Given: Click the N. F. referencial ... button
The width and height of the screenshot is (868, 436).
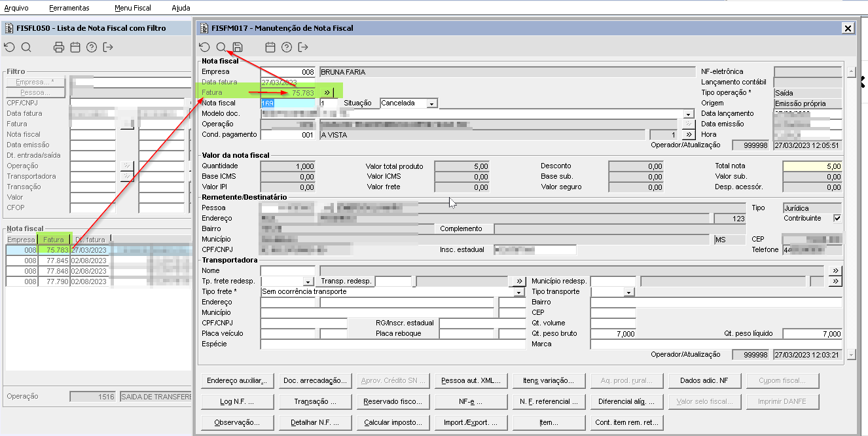Looking at the screenshot, I should click(x=549, y=401).
